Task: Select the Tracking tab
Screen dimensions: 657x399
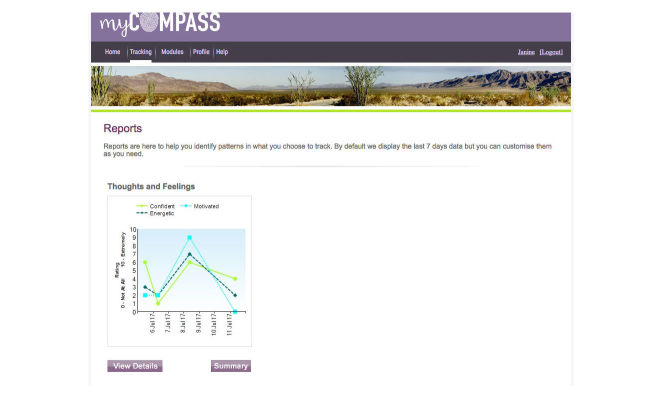Action: click(140, 52)
